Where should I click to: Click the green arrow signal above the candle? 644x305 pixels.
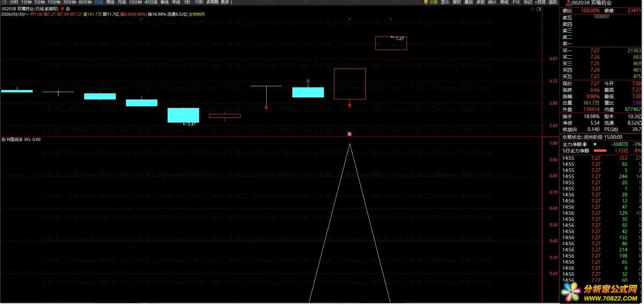pos(308,82)
